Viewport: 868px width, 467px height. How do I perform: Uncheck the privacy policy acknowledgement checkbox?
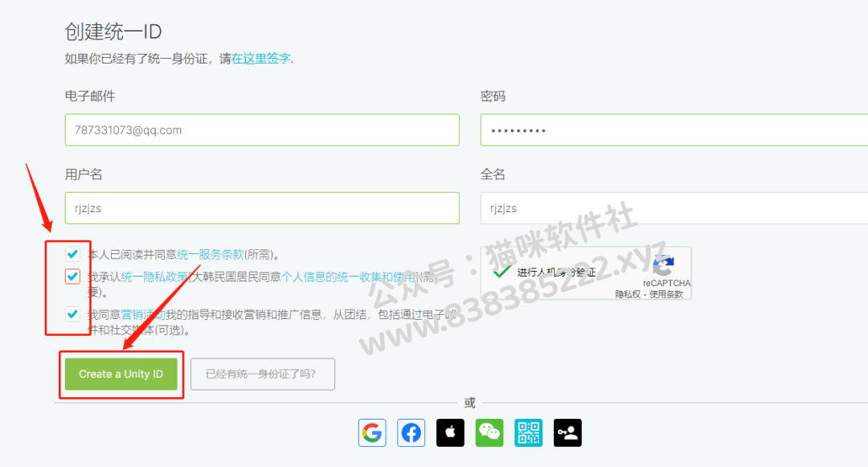click(72, 277)
